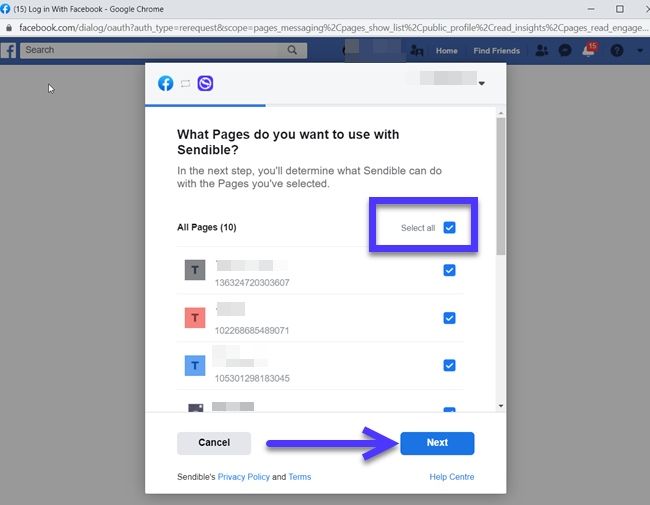
Task: Toggle checkbox for page 136324720303607
Action: point(449,270)
